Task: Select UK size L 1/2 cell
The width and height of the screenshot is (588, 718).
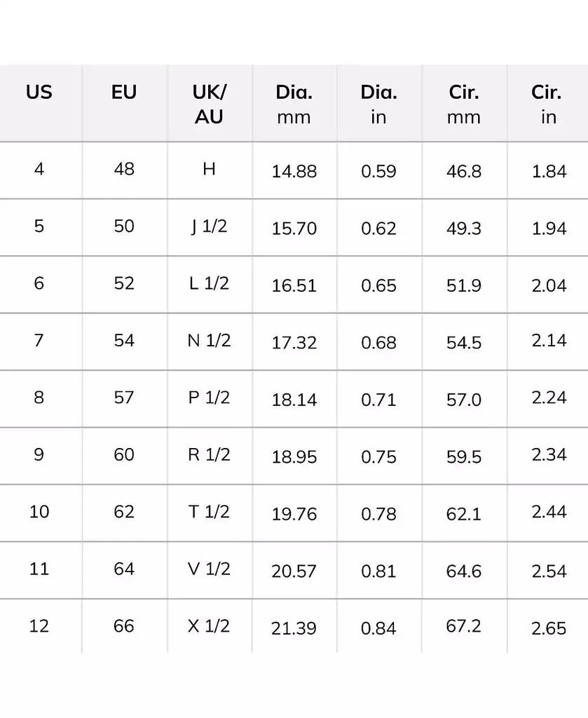Action: [209, 283]
